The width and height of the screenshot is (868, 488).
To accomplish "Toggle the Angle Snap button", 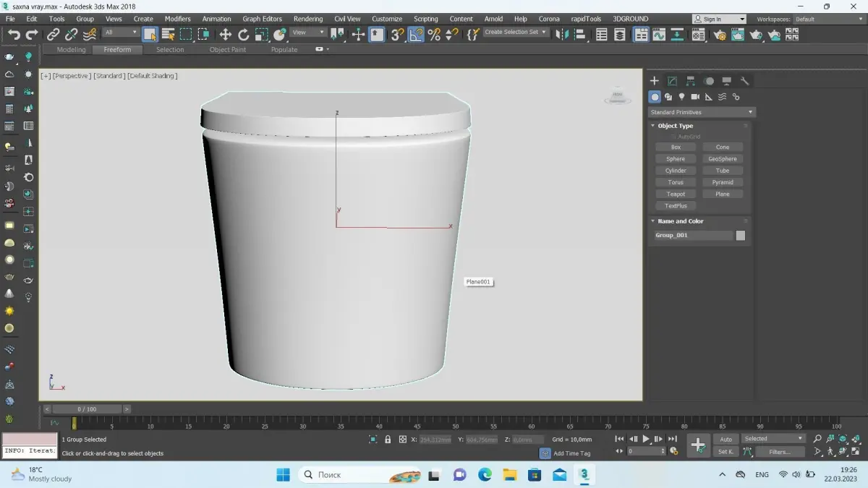I will pos(416,34).
